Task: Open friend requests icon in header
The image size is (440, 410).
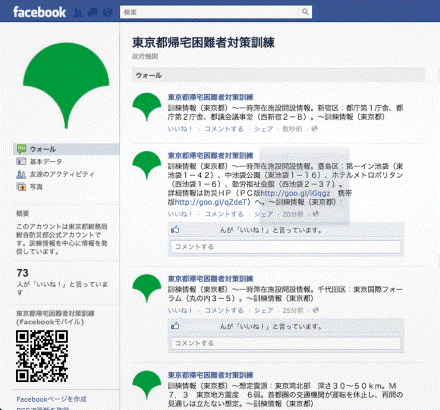Action: click(77, 13)
